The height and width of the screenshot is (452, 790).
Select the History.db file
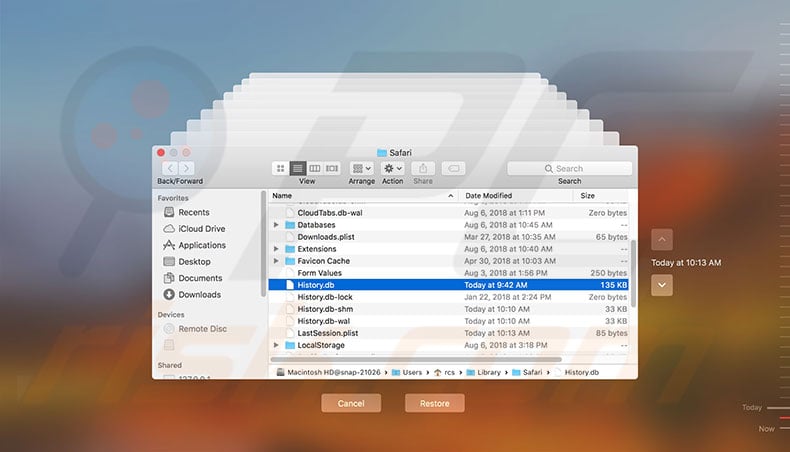(448, 285)
